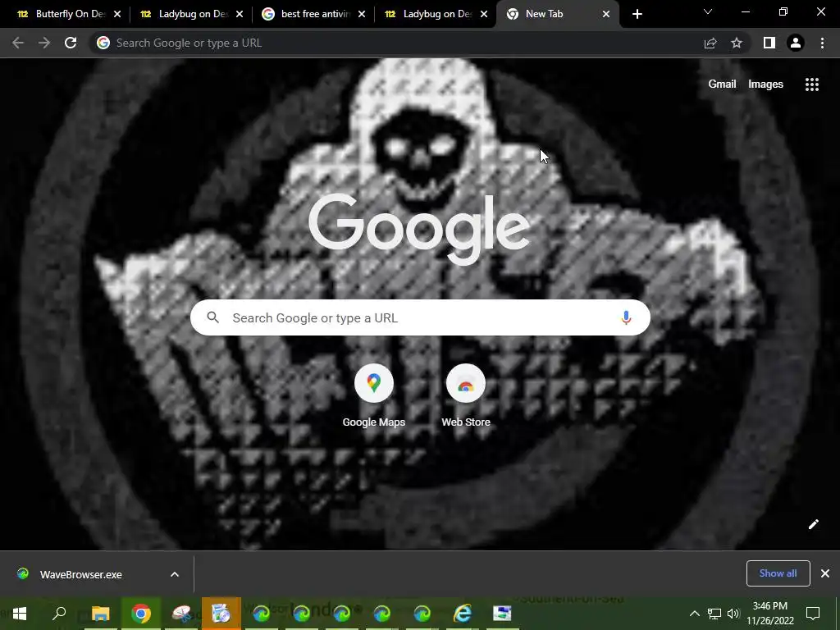Open the Snipping Tool taskbar icon

(181, 614)
